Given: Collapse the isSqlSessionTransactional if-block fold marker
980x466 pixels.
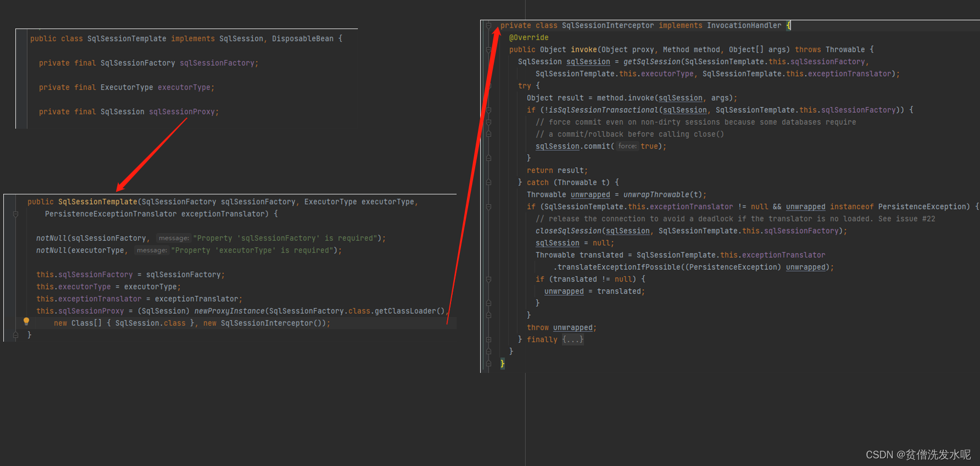Looking at the screenshot, I should [x=488, y=110].
